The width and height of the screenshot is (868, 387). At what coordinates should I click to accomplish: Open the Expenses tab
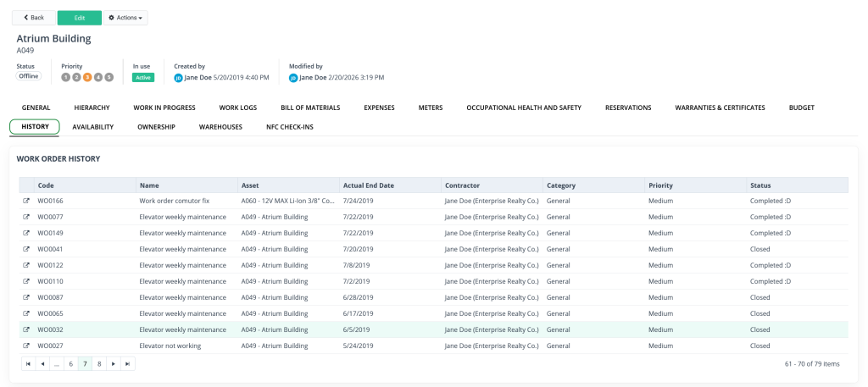[379, 108]
